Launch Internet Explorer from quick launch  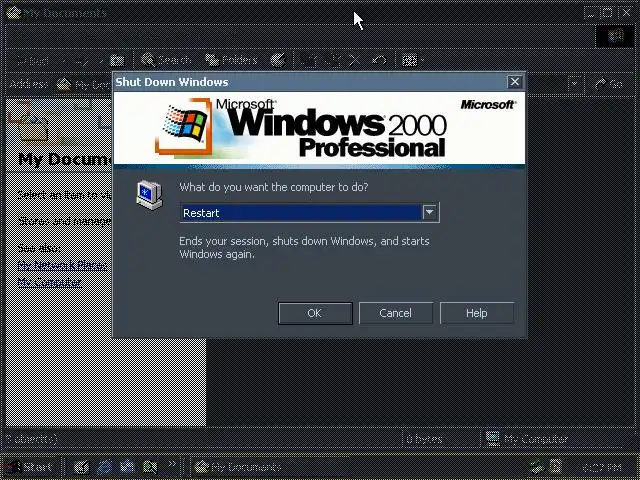coord(104,467)
